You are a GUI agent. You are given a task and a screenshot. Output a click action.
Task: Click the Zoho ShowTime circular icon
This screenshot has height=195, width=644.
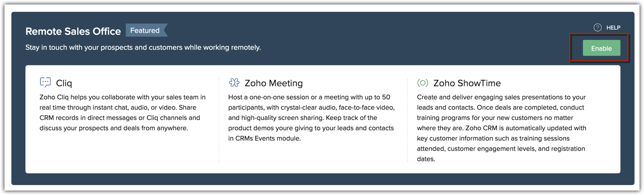pos(423,83)
